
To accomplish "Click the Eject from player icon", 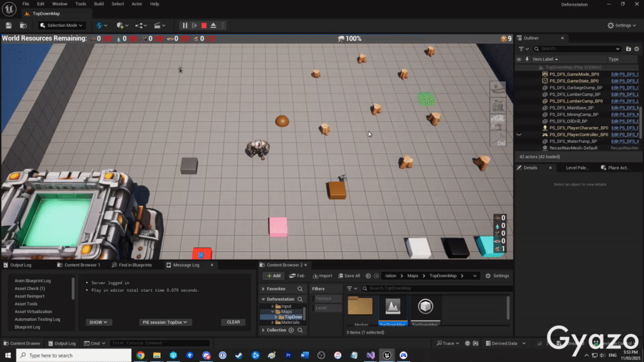I will (x=213, y=26).
